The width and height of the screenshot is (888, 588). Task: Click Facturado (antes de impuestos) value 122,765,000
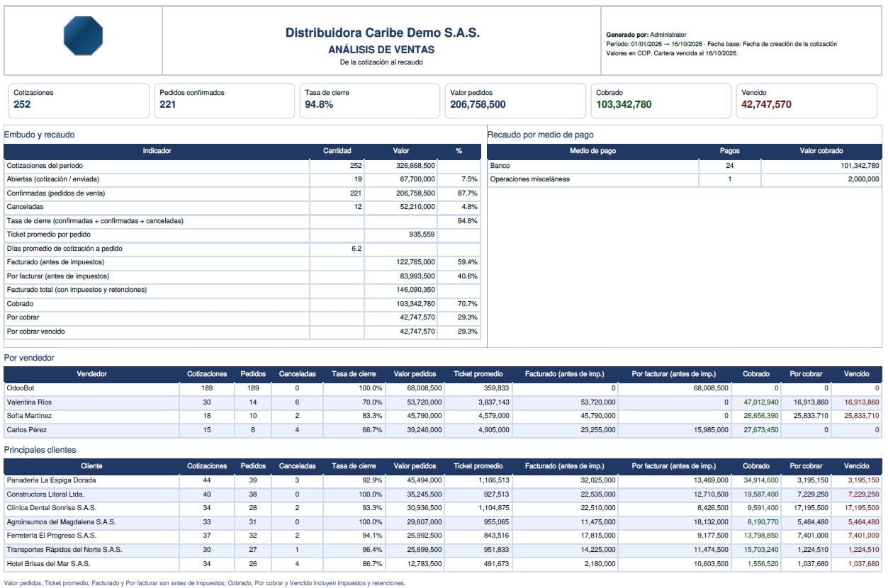coord(415,262)
